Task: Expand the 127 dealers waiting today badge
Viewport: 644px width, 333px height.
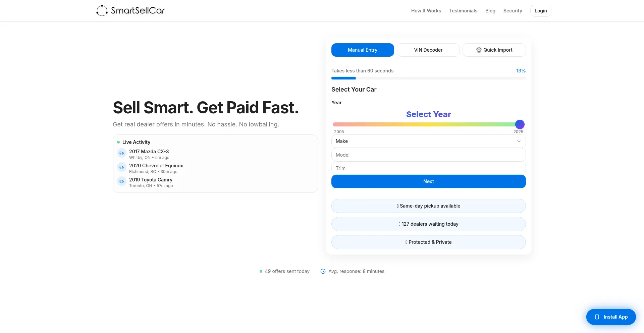Action: (428, 224)
